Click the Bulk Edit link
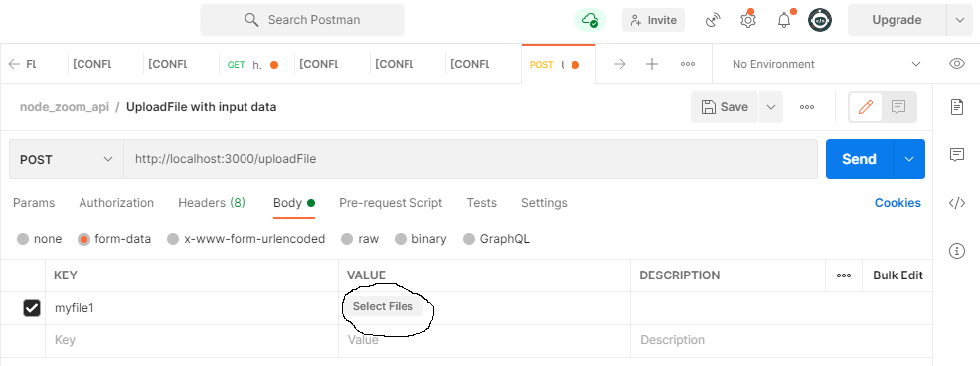The image size is (980, 366). [x=898, y=275]
